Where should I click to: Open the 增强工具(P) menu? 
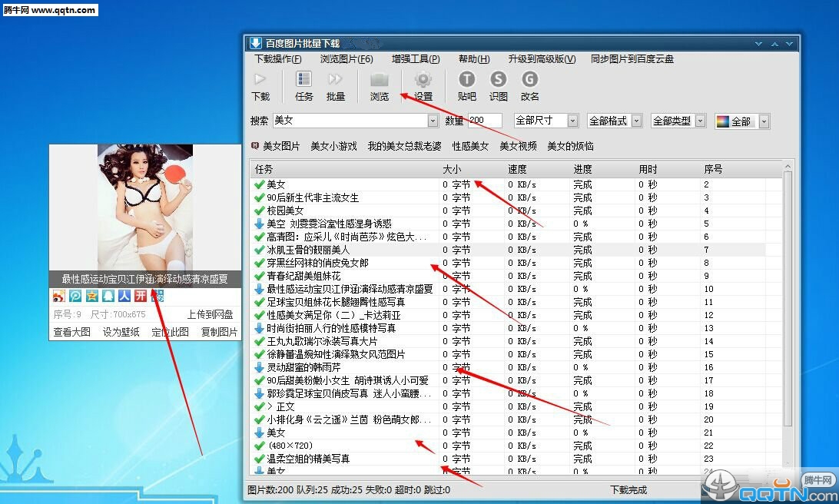point(416,59)
